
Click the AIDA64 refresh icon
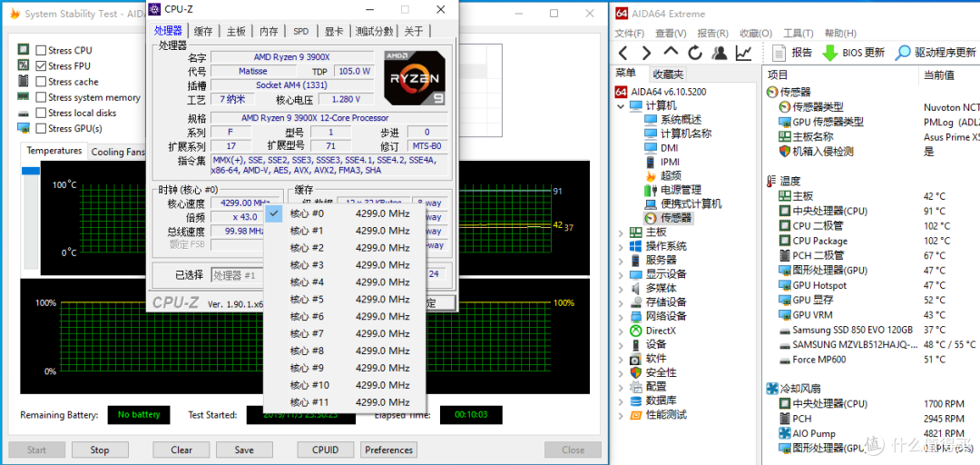[695, 53]
